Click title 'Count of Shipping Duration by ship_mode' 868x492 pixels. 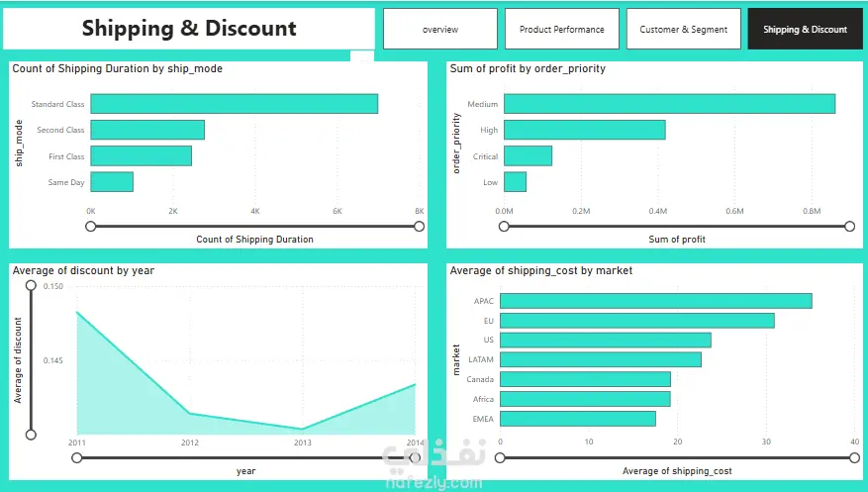click(118, 68)
